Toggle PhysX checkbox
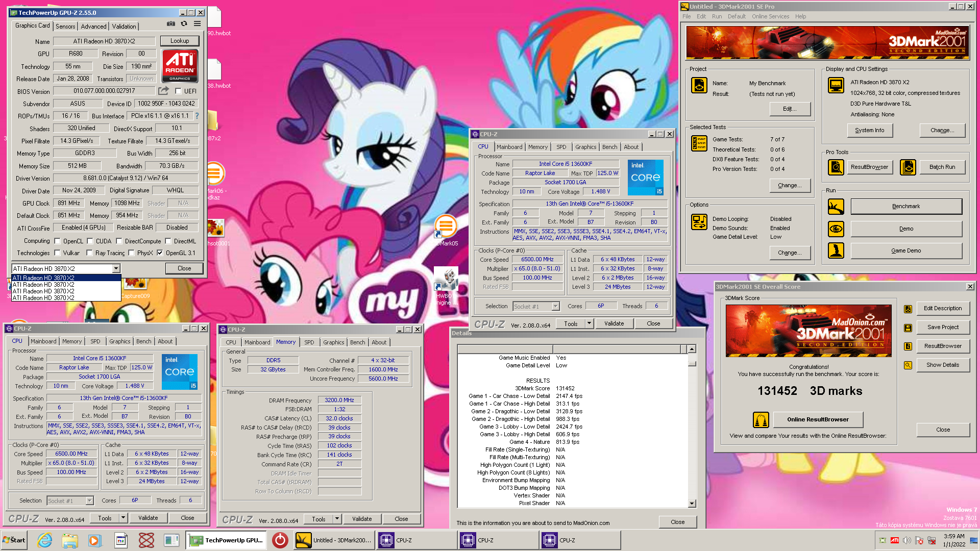 [132, 253]
